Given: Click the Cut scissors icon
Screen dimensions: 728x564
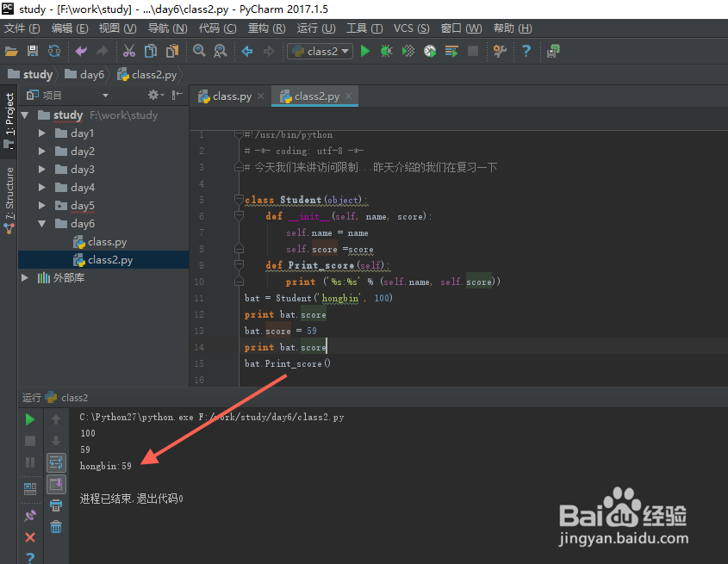Looking at the screenshot, I should 129,51.
